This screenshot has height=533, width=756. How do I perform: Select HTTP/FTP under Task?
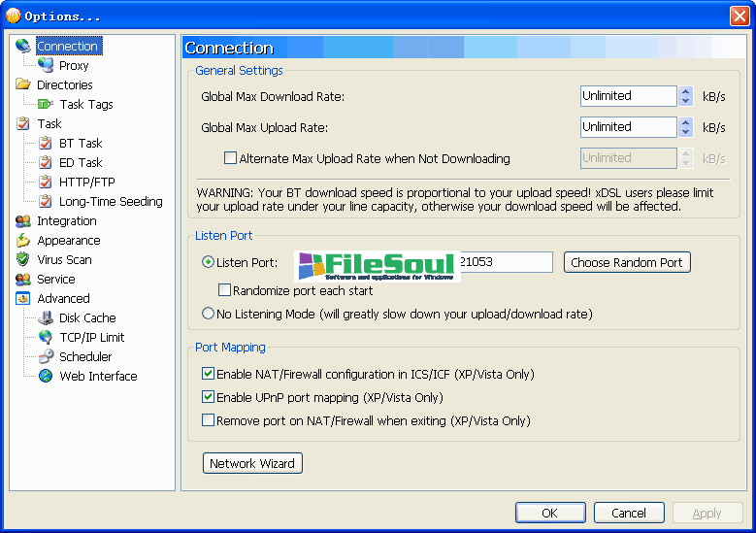click(x=86, y=182)
